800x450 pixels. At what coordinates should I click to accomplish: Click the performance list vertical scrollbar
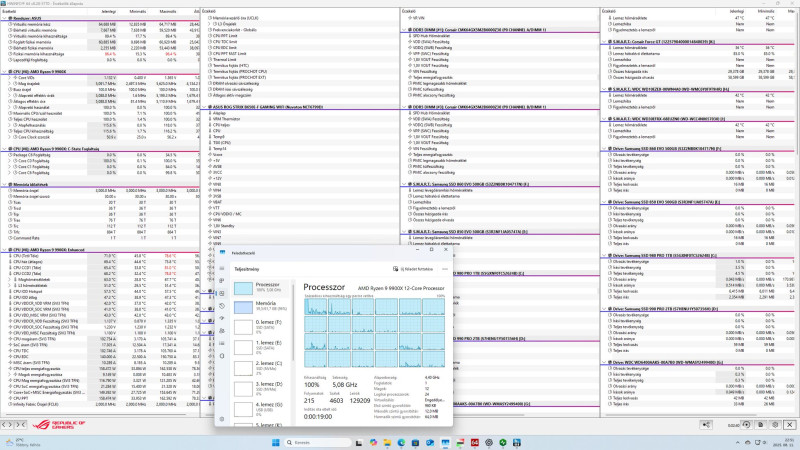click(293, 321)
